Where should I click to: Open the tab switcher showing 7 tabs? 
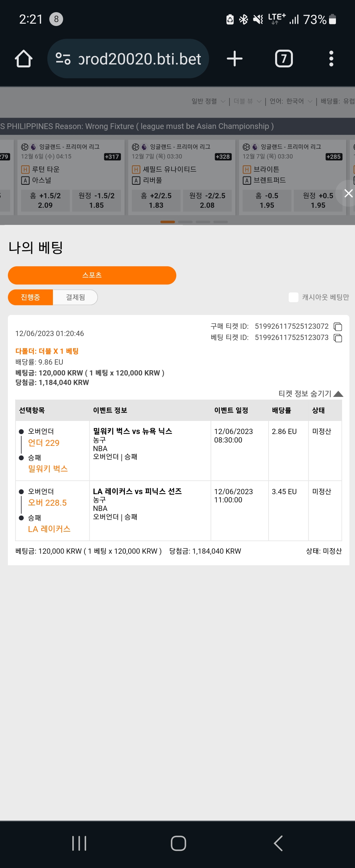[284, 59]
